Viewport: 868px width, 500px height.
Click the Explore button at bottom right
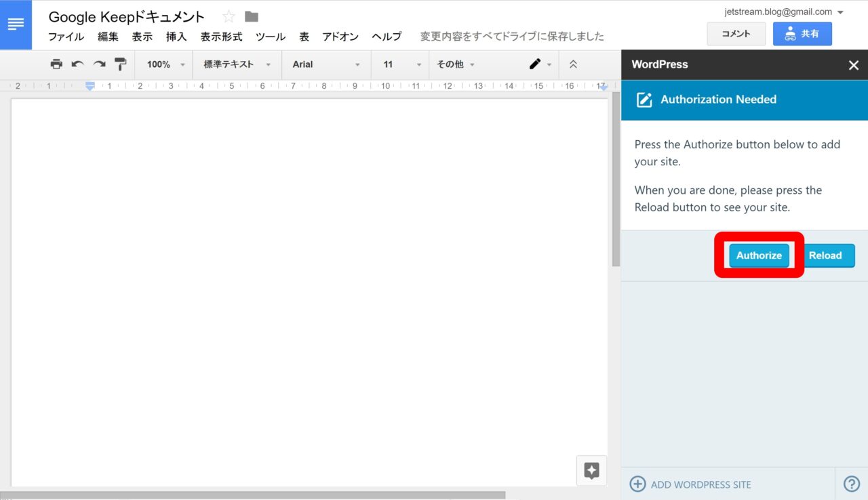point(591,470)
